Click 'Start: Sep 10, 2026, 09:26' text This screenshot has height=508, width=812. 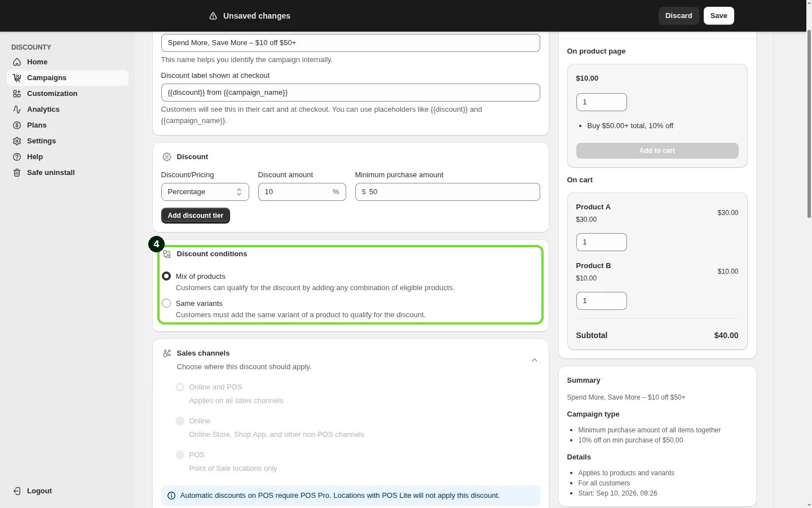pos(617,493)
